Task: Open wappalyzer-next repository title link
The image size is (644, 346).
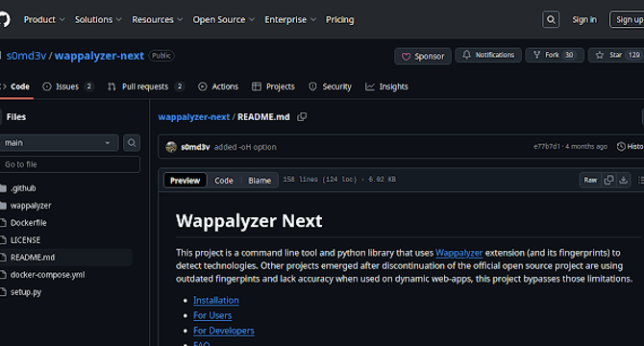Action: 99,56
